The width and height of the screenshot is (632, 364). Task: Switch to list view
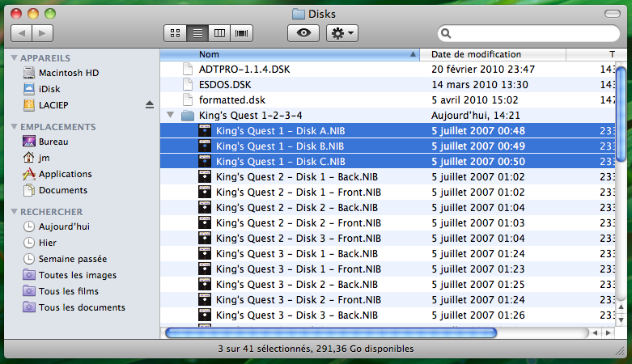coord(197,33)
